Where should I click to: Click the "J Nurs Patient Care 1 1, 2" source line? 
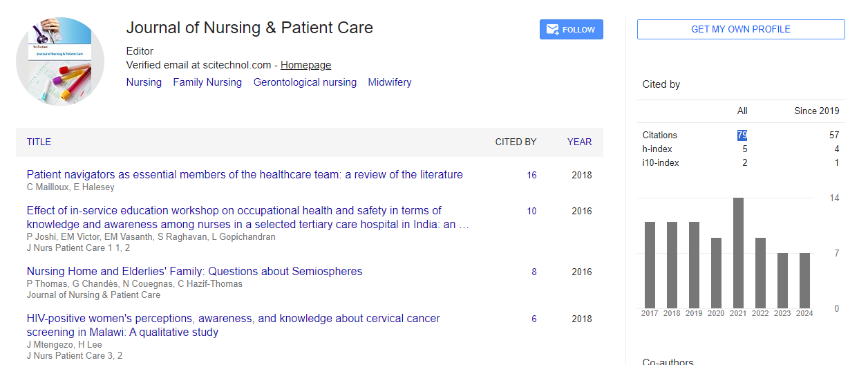click(78, 248)
